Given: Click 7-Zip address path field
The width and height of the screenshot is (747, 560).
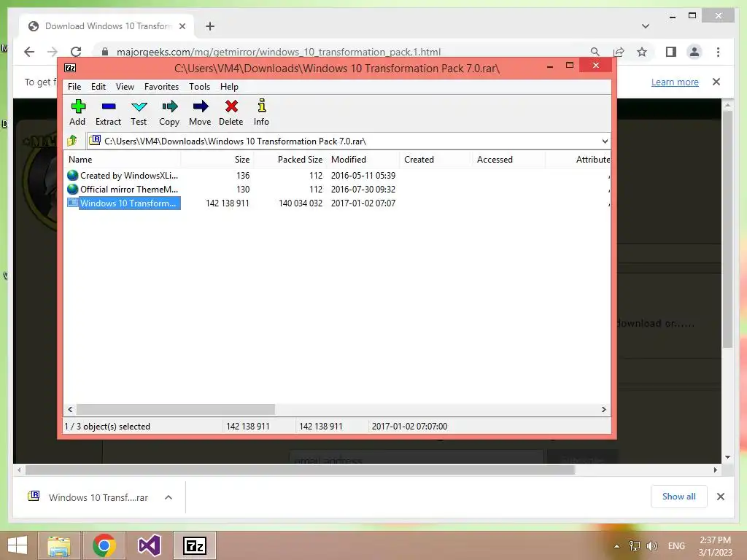Looking at the screenshot, I should click(348, 141).
